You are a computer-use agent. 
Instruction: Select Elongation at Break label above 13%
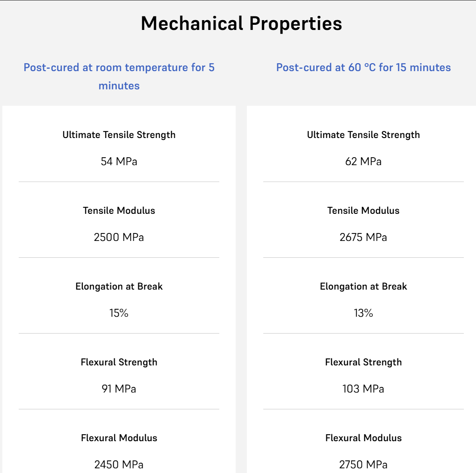[x=363, y=286]
